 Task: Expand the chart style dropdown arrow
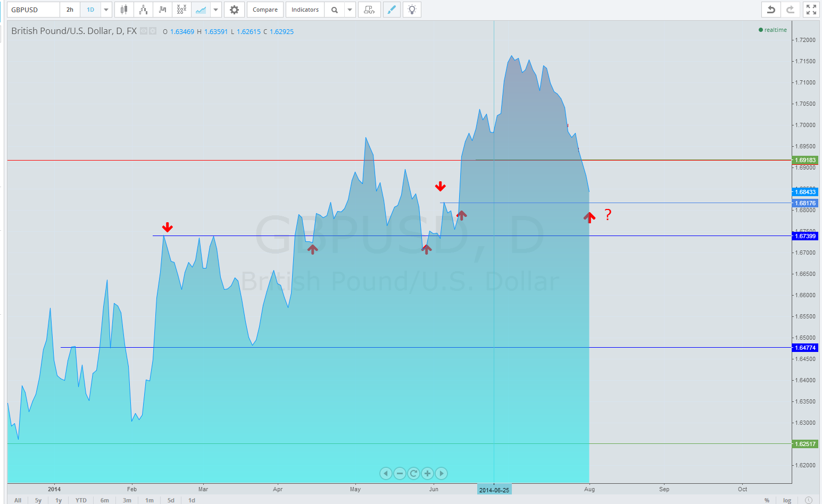click(x=215, y=10)
